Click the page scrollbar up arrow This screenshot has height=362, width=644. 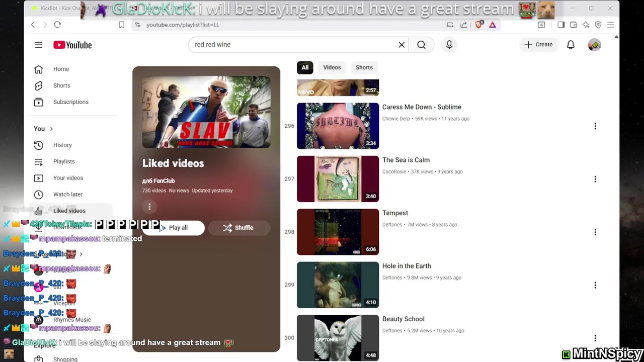click(616, 37)
